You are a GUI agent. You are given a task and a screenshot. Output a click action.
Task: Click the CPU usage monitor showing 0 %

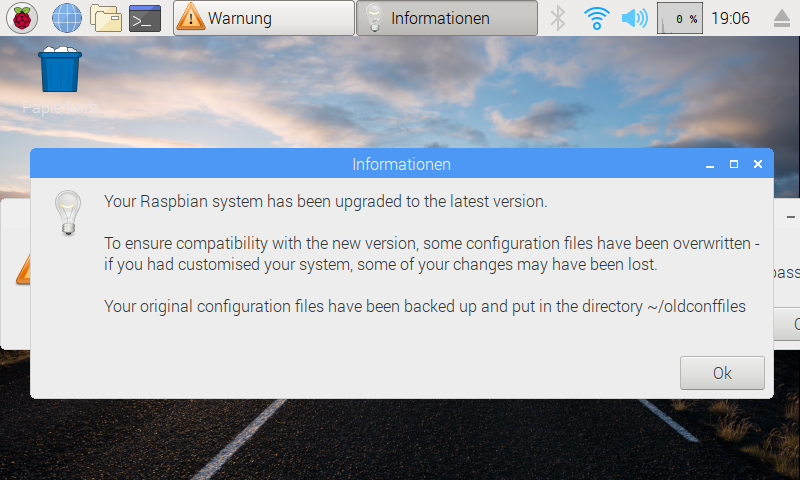pos(680,18)
